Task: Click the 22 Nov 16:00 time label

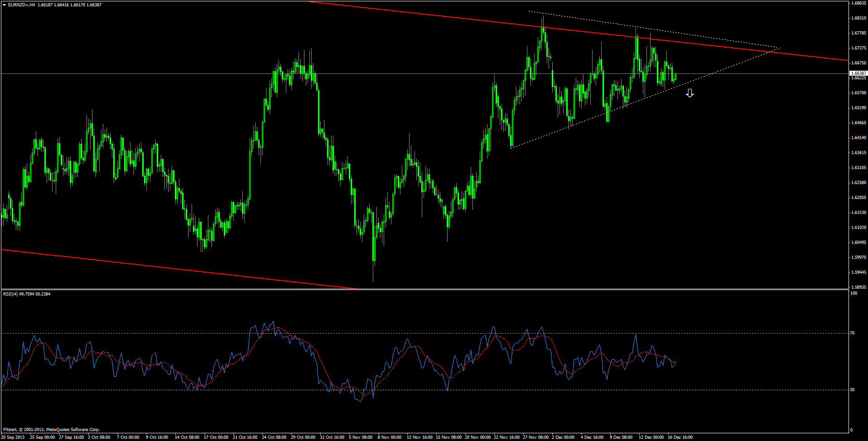Action: 506,437
